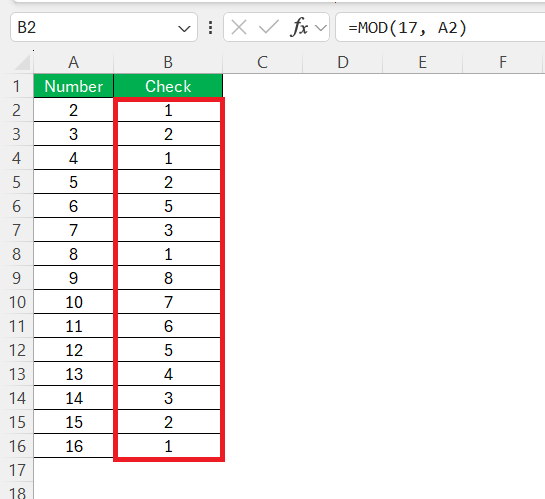Select column C header
545x499 pixels.
262,63
